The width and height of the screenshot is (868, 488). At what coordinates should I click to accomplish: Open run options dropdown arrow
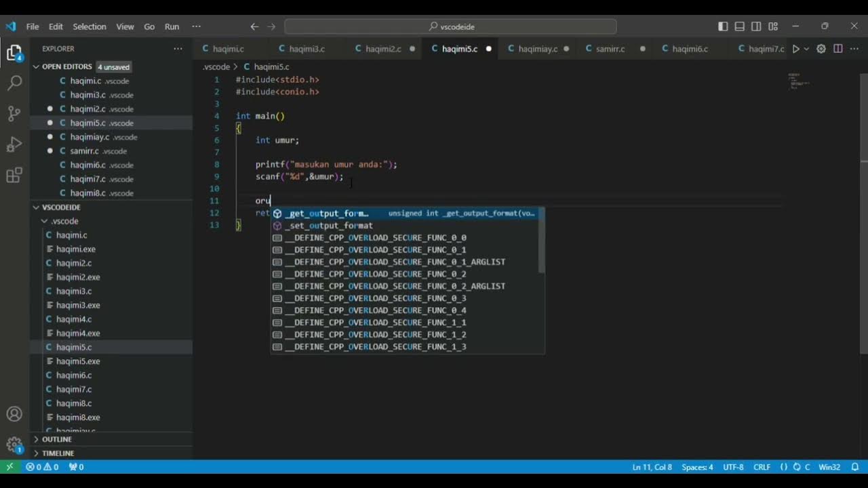tap(806, 49)
